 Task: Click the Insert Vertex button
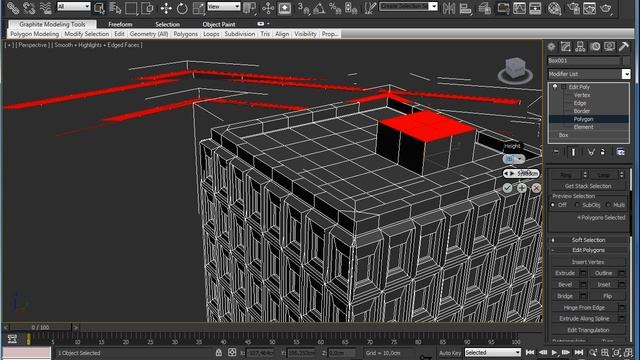pos(588,262)
